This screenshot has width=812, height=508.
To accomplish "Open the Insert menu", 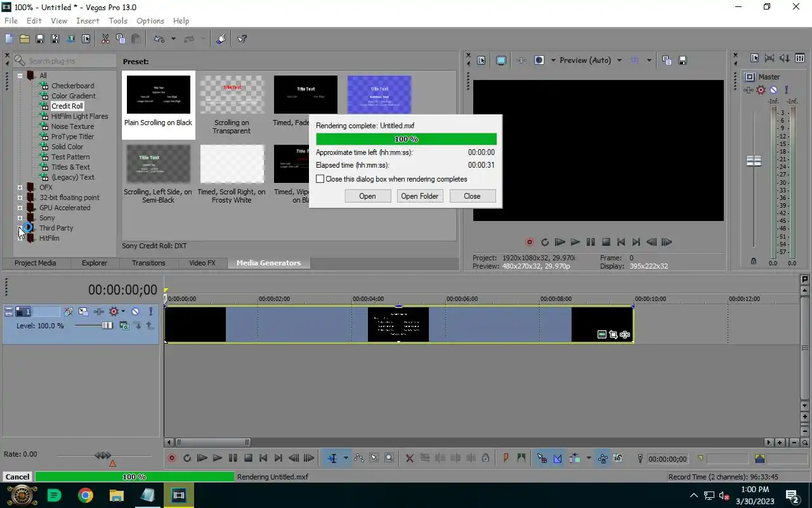I will (88, 20).
